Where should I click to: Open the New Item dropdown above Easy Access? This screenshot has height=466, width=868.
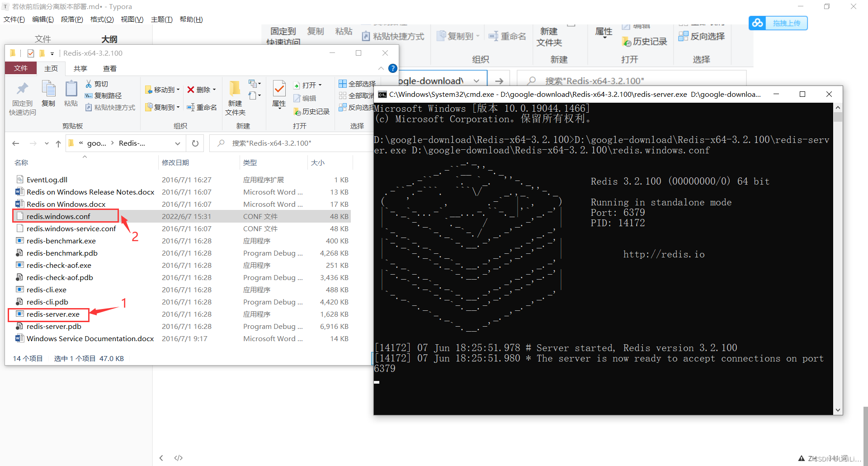pos(255,83)
